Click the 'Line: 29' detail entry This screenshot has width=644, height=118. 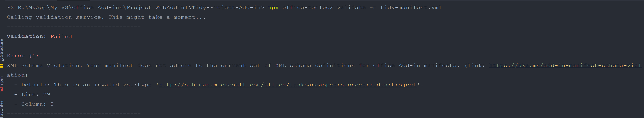coord(35,94)
